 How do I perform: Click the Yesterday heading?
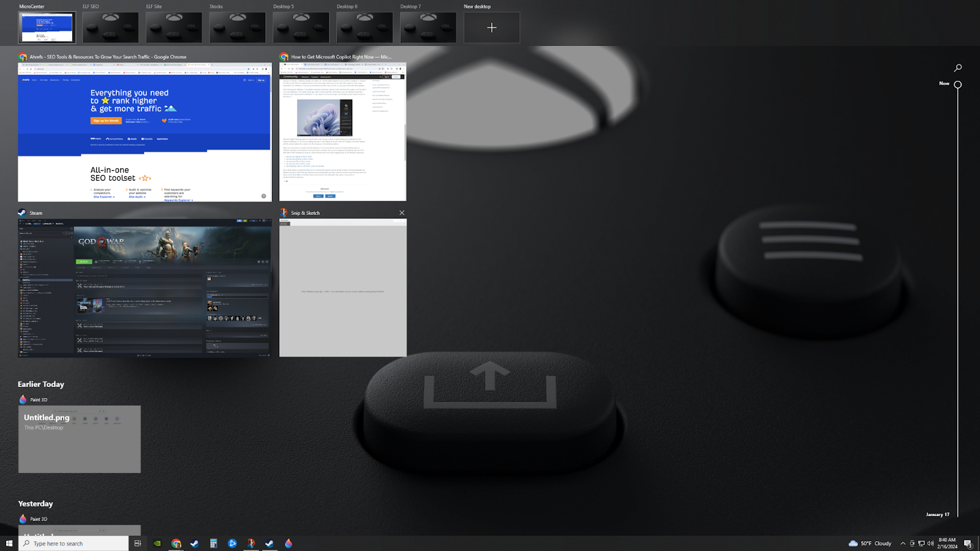tap(36, 504)
